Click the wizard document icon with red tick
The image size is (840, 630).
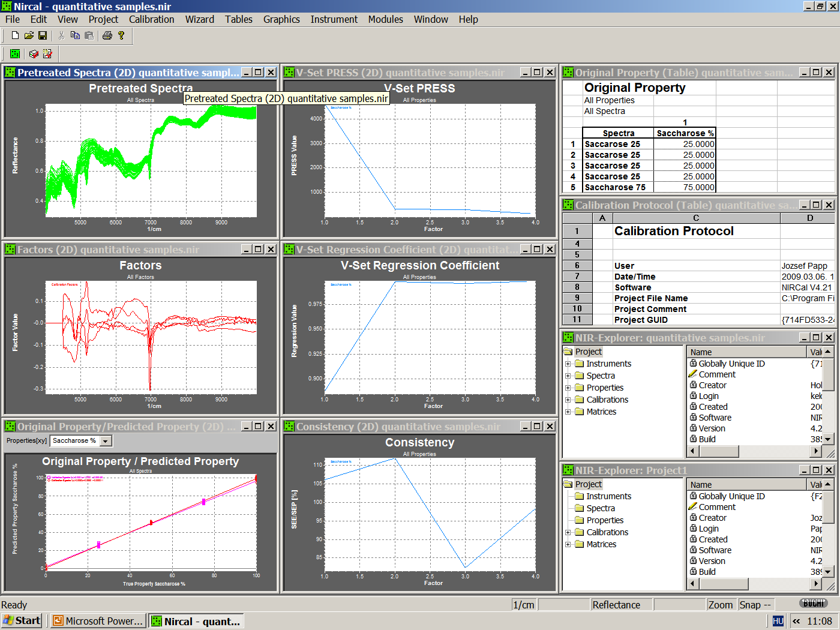click(47, 53)
